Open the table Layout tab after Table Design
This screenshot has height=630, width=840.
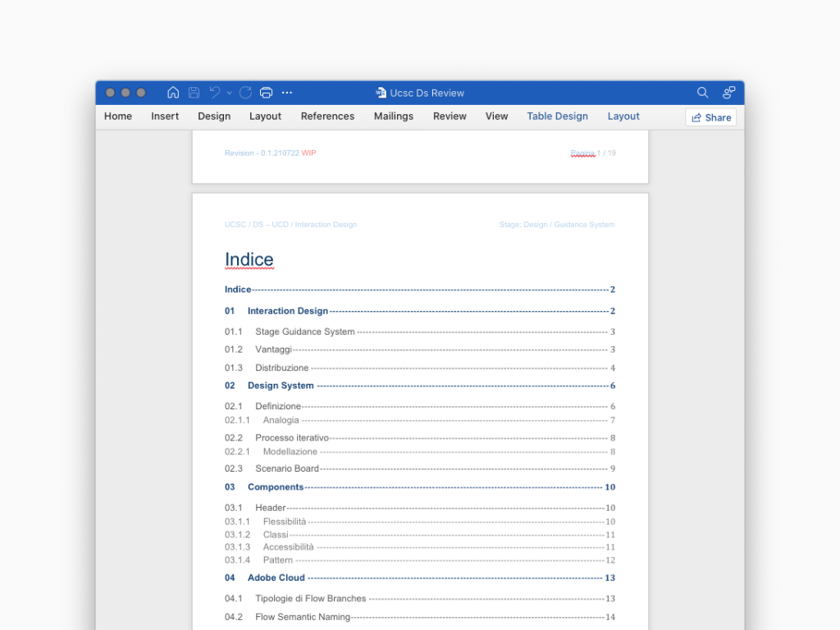point(623,116)
